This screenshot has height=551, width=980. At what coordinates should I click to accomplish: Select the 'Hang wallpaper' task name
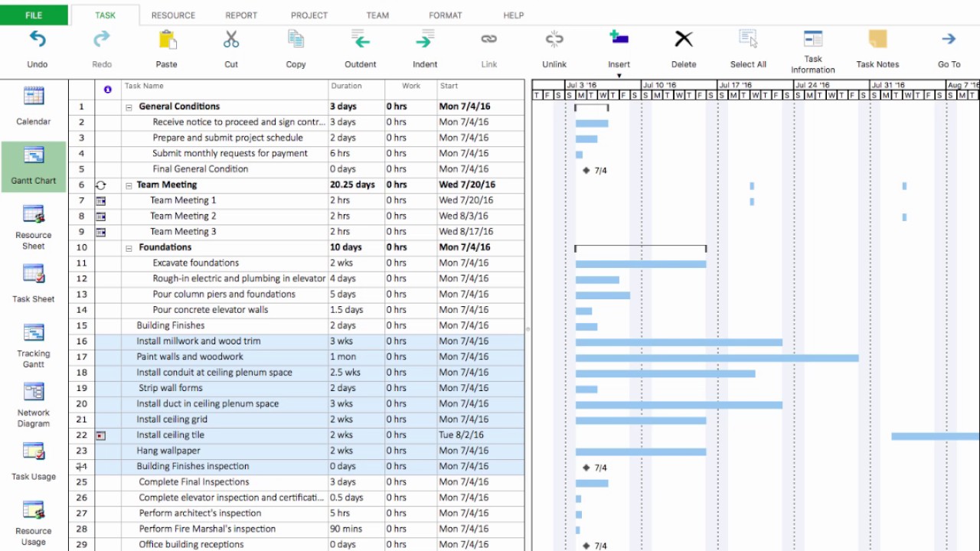(168, 451)
